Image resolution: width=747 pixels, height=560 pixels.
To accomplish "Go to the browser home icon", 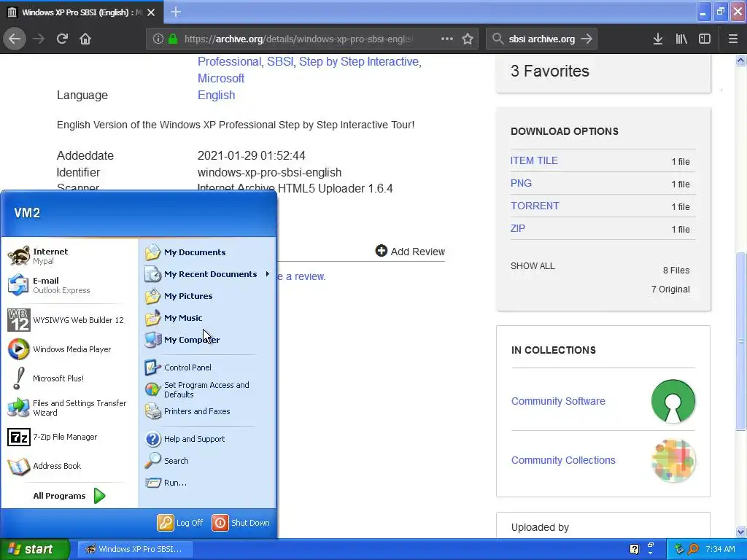I will pos(85,39).
